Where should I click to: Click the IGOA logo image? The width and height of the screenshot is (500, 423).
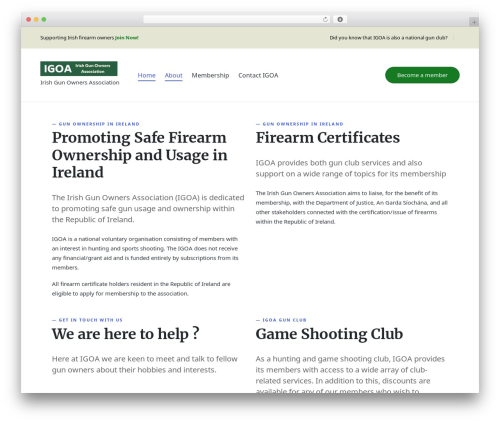pos(79,69)
